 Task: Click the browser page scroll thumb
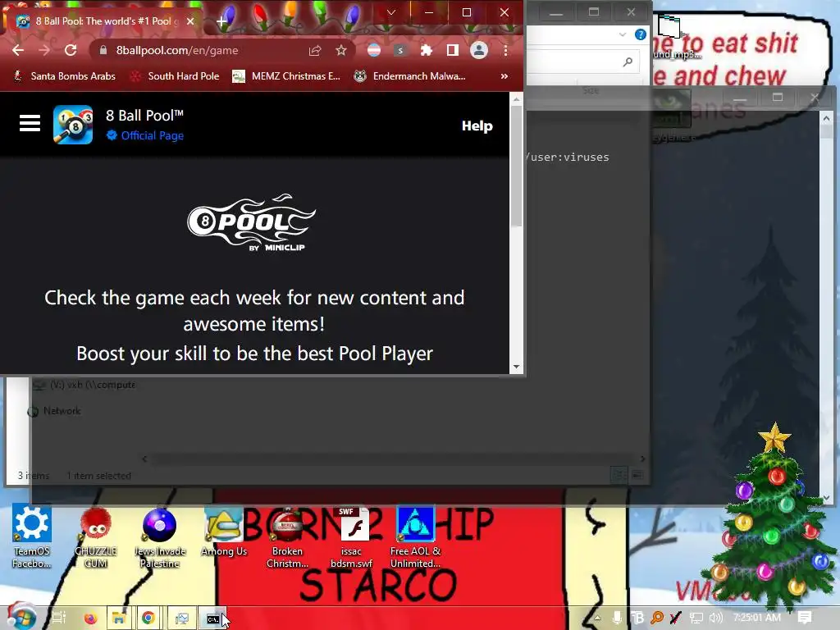(x=517, y=166)
